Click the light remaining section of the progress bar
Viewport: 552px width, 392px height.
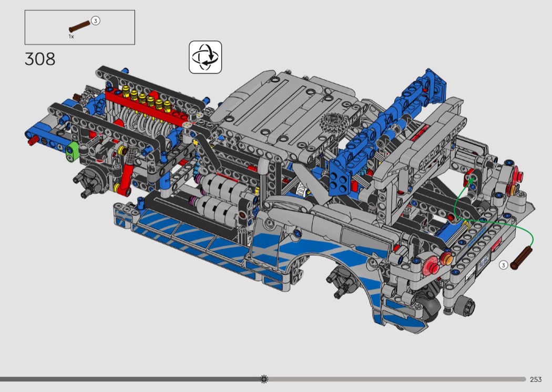pos(394,379)
